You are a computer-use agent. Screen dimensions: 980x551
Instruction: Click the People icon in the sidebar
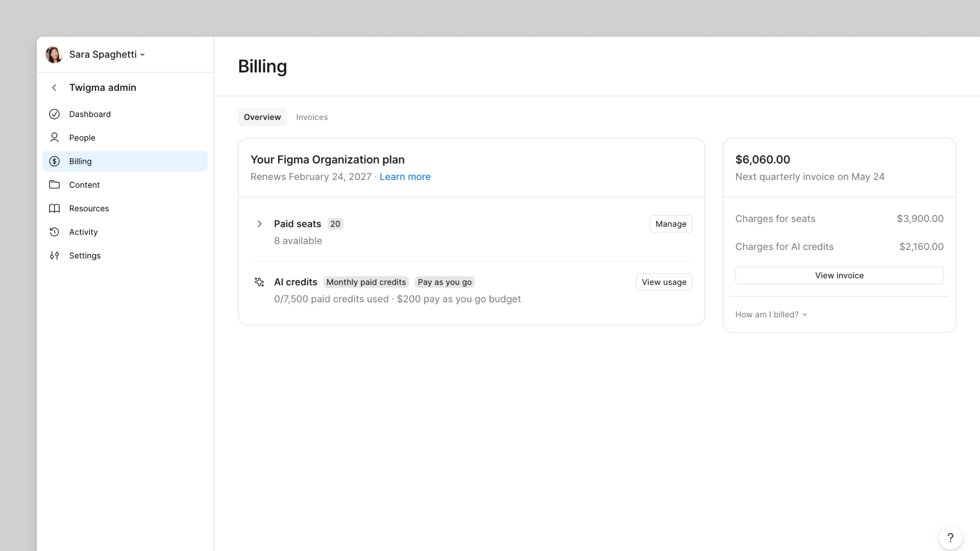54,137
